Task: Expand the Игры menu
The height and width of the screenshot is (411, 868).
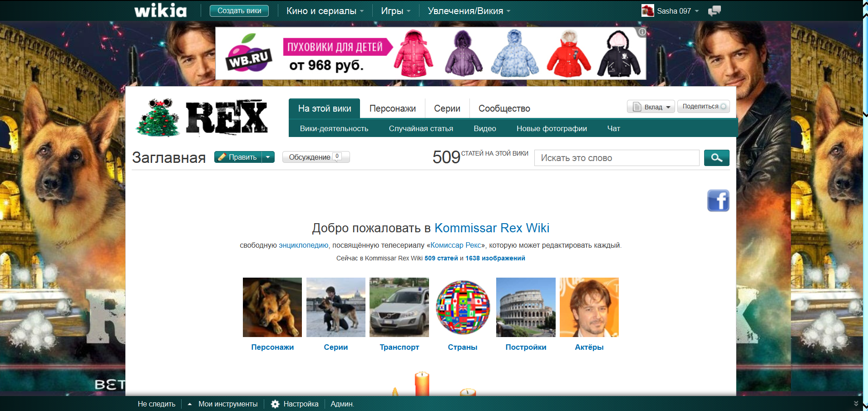Action: pos(395,11)
